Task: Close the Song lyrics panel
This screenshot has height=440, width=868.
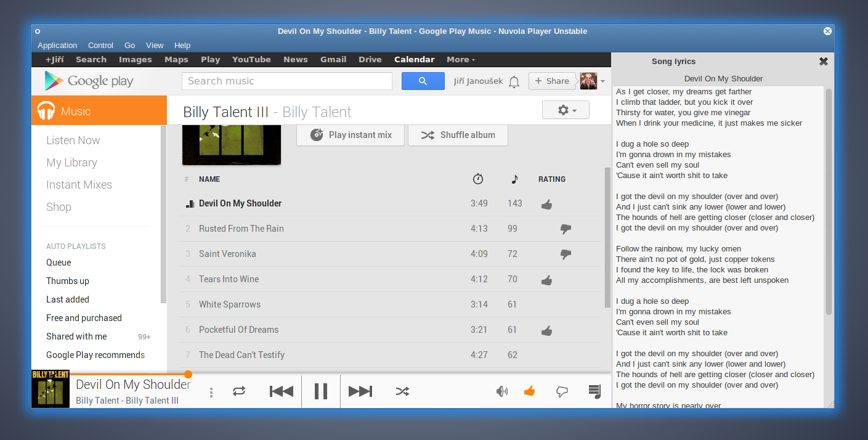Action: click(x=824, y=61)
